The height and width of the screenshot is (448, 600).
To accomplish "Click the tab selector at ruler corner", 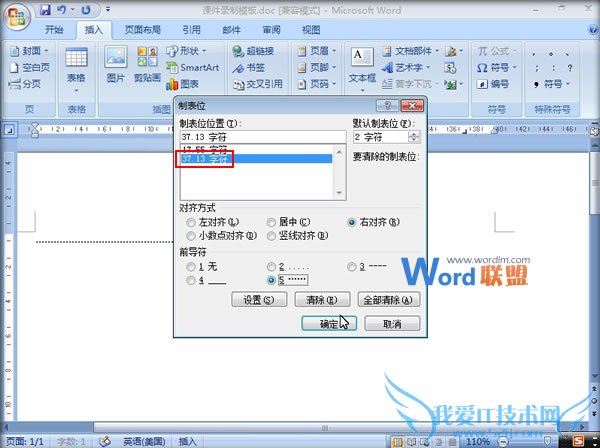I will pos(9,130).
